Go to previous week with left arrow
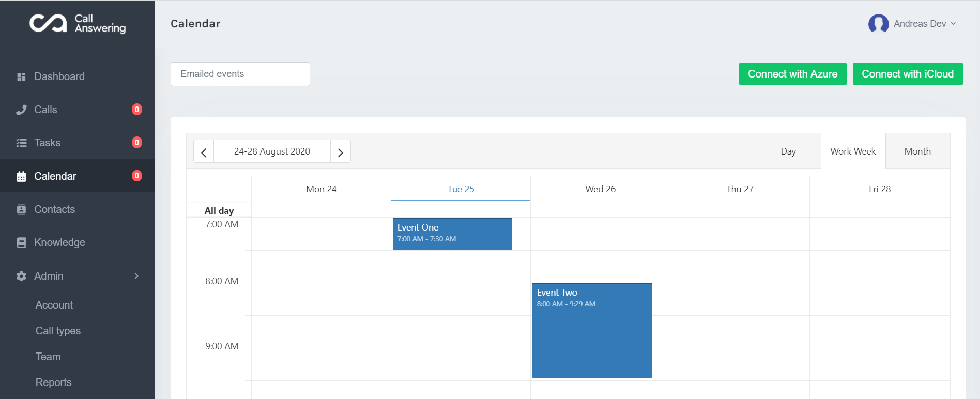Viewport: 980px width, 399px height. click(204, 152)
